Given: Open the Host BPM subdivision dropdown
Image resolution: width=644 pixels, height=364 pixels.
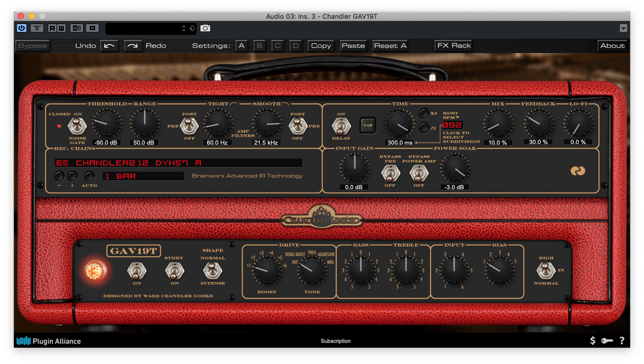Looking at the screenshot, I should (451, 115).
